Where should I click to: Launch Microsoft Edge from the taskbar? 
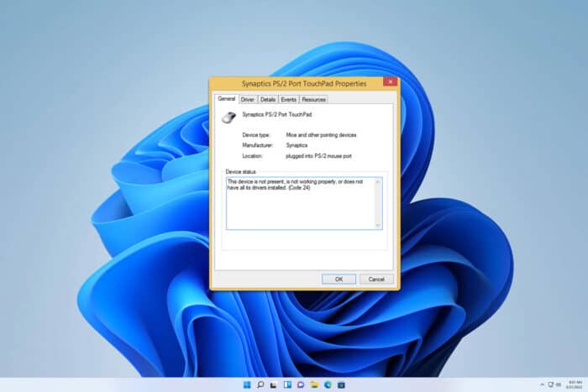point(328,385)
